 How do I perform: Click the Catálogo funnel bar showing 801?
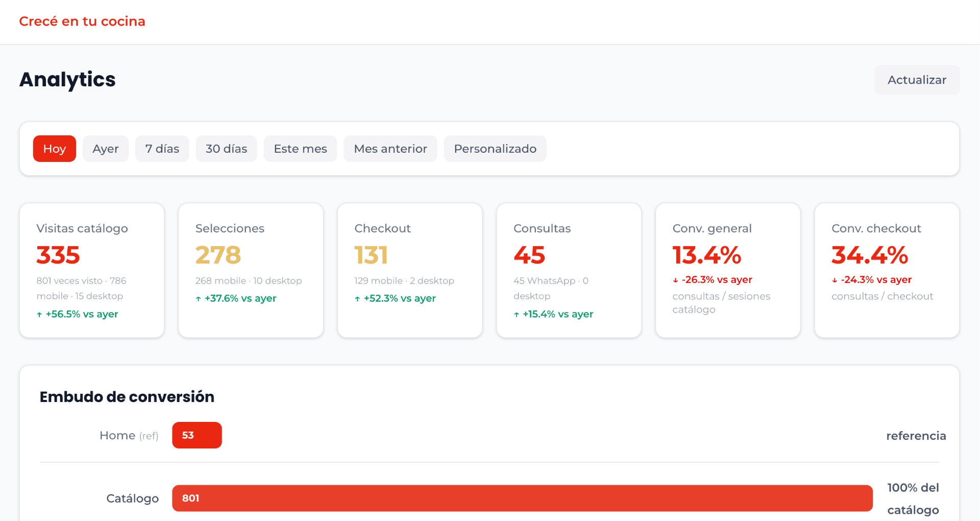coord(522,498)
